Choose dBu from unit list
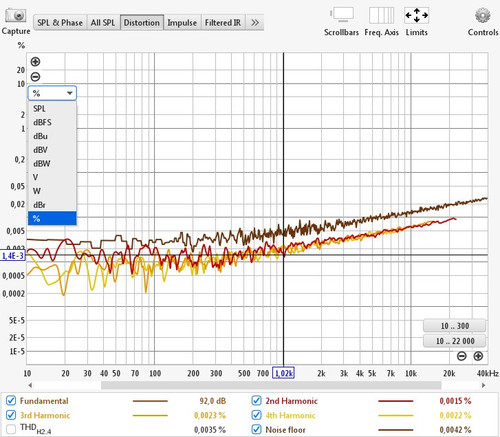Image resolution: width=500 pixels, height=437 pixels. point(52,136)
